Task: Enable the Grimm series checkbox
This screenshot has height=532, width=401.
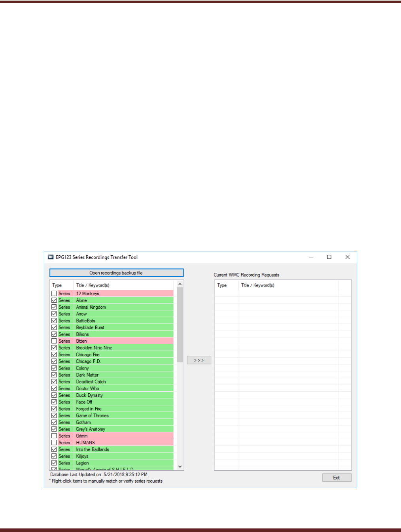Action: point(54,436)
